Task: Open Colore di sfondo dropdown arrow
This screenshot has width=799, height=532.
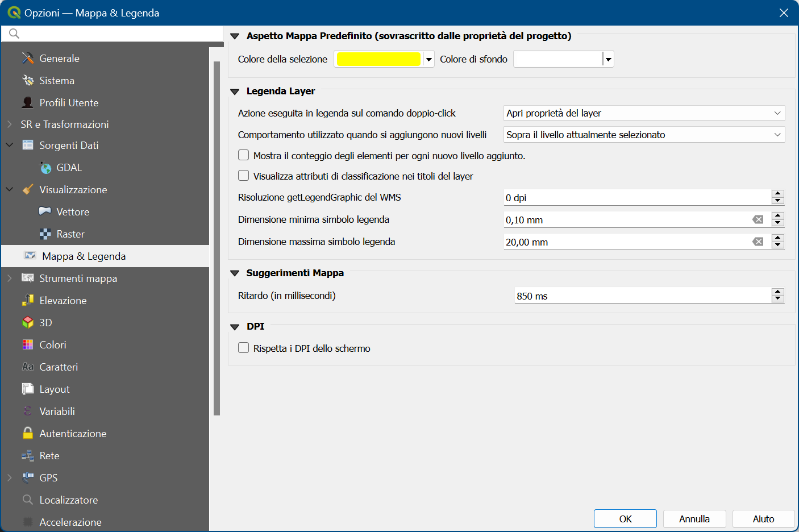Action: tap(609, 59)
